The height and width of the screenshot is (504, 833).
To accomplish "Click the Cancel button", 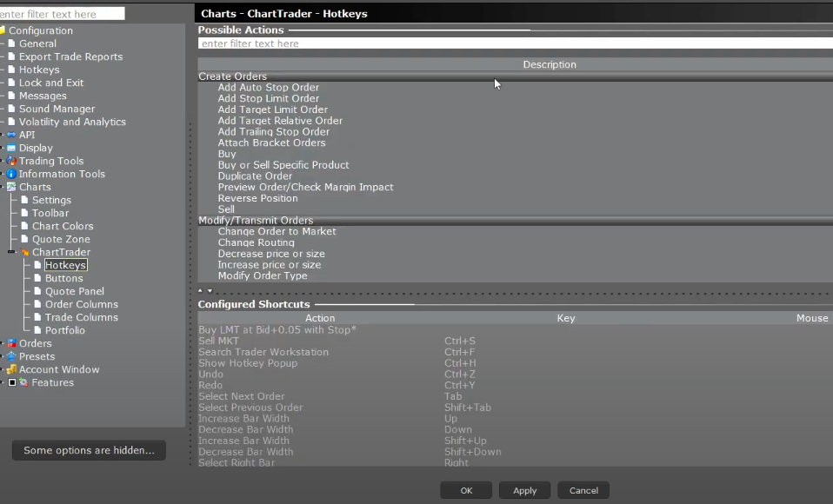I will (583, 491).
